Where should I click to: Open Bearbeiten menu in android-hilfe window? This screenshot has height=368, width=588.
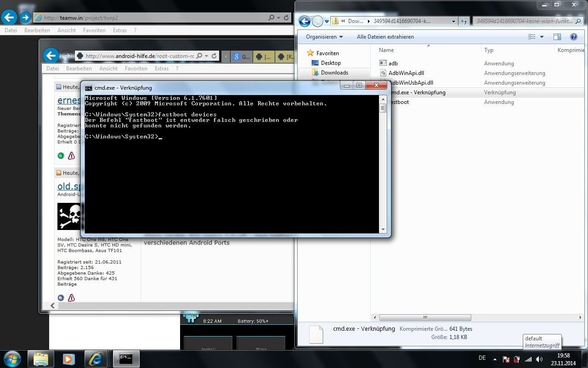click(x=79, y=69)
